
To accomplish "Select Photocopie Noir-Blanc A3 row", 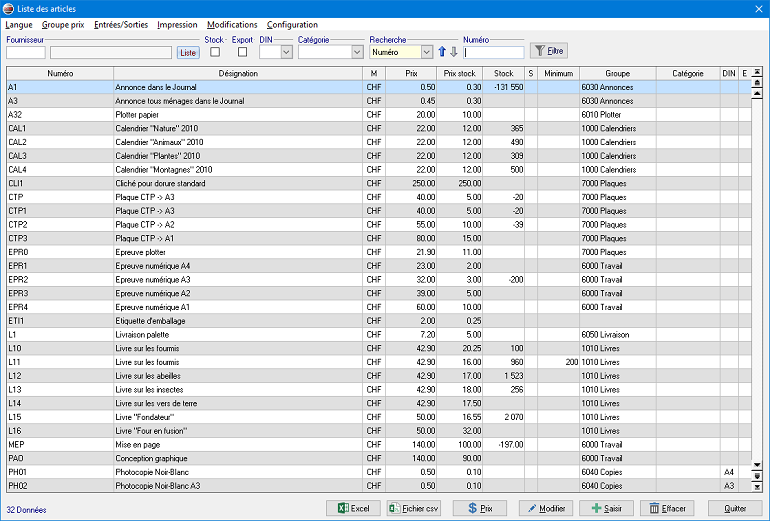I will click(x=379, y=486).
